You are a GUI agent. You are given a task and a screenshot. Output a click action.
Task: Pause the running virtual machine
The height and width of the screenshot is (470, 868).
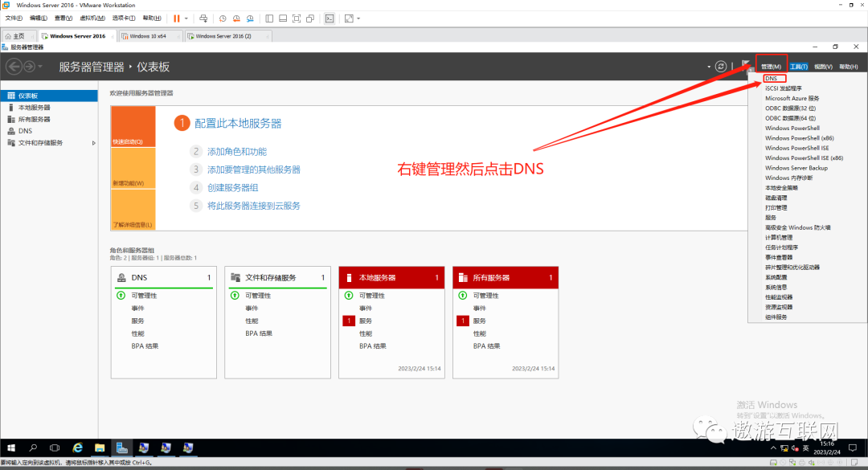[x=174, y=18]
